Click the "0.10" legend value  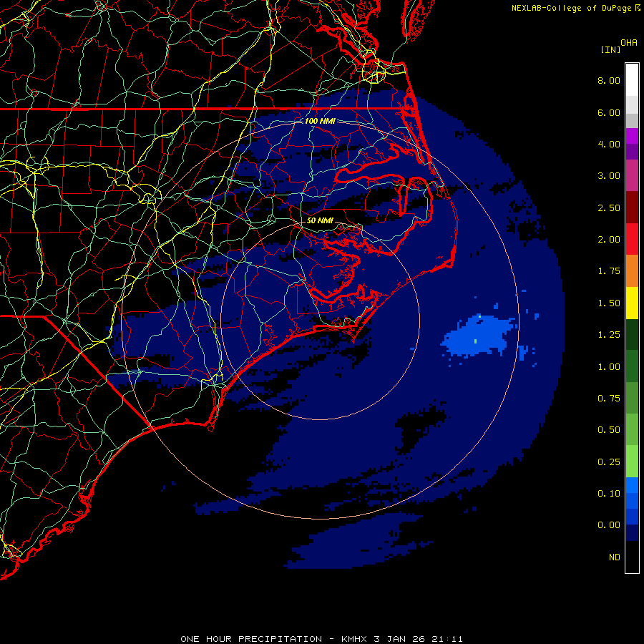[609, 494]
